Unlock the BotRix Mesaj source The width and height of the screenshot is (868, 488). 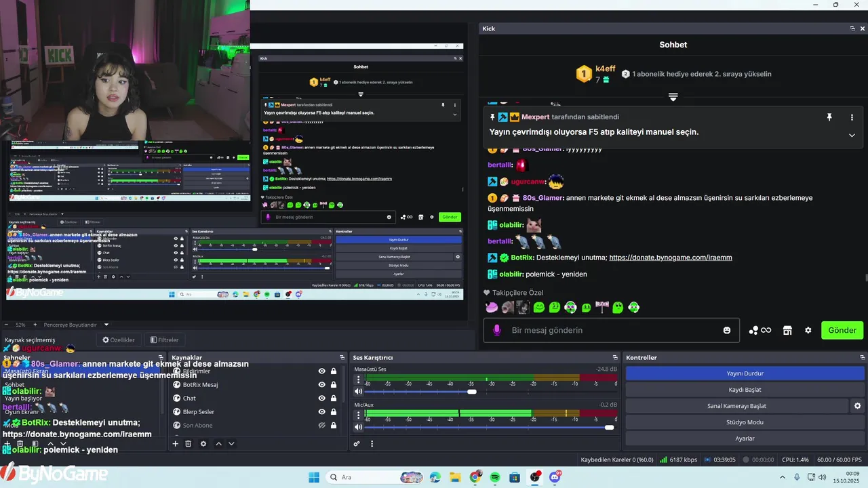coord(334,384)
